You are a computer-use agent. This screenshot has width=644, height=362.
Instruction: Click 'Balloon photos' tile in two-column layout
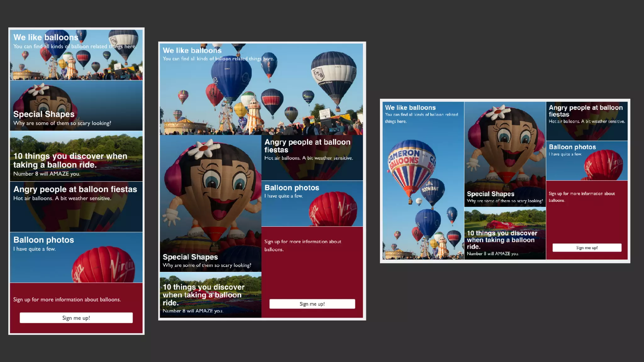coord(292,188)
